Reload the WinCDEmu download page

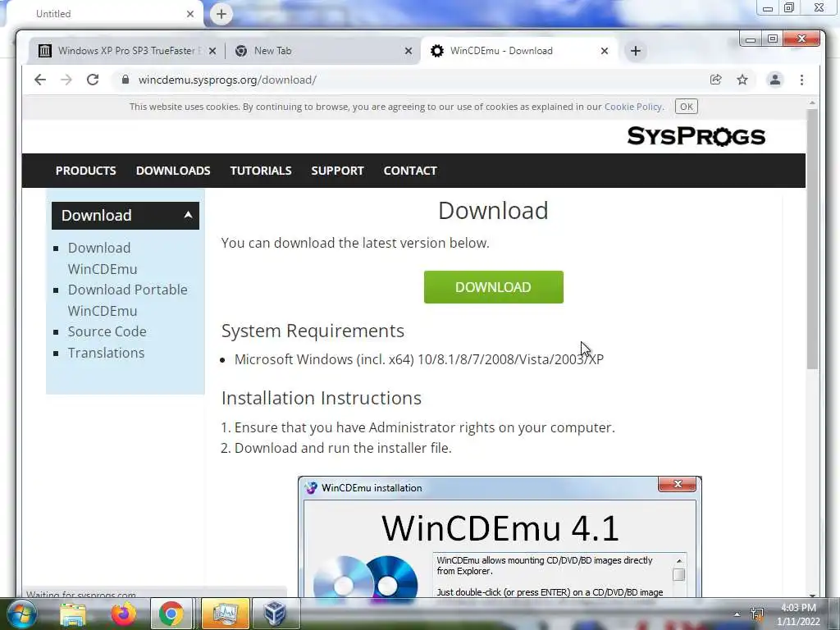coord(93,80)
